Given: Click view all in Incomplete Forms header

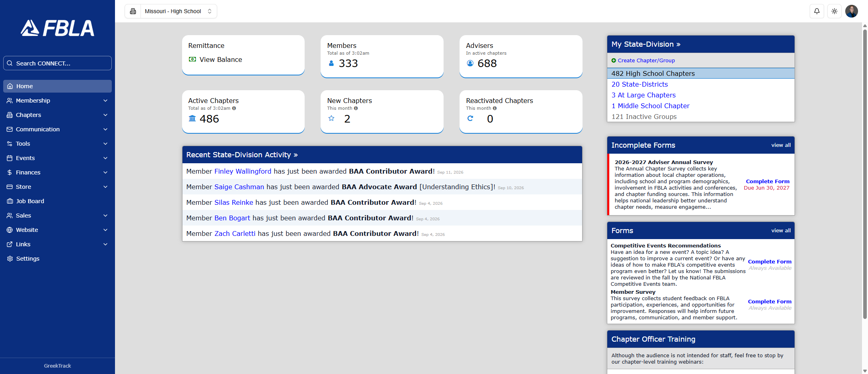Looking at the screenshot, I should pyautogui.click(x=781, y=145).
